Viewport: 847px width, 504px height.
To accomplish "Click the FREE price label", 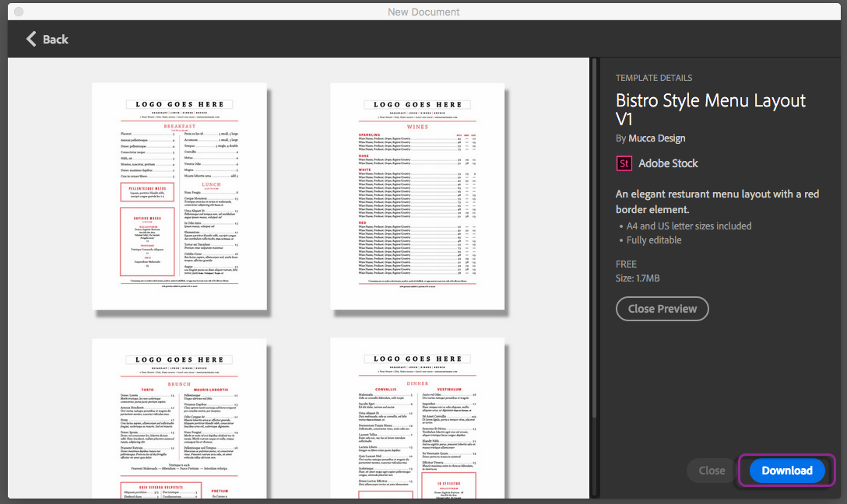I will (x=626, y=264).
